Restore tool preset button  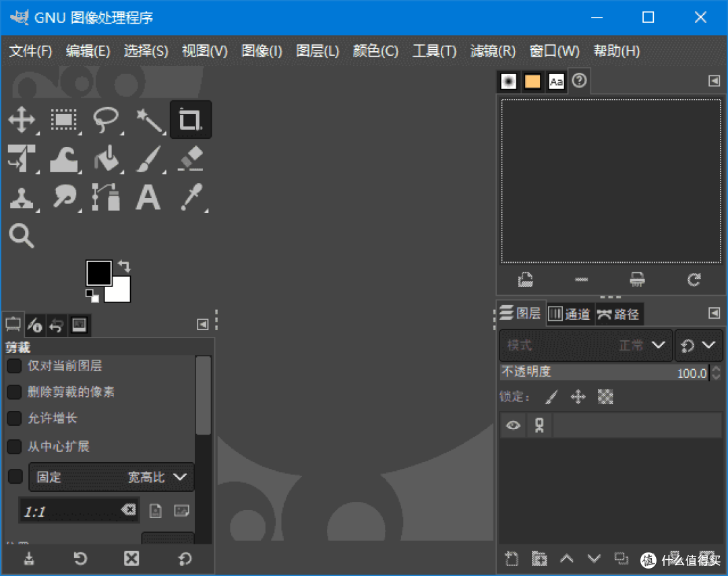tap(80, 558)
